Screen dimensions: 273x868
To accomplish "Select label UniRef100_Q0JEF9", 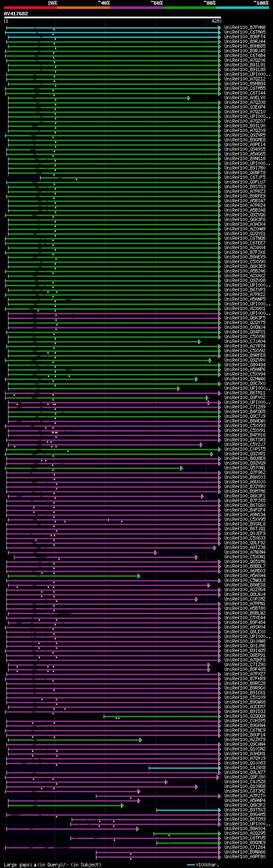I will (245, 534).
